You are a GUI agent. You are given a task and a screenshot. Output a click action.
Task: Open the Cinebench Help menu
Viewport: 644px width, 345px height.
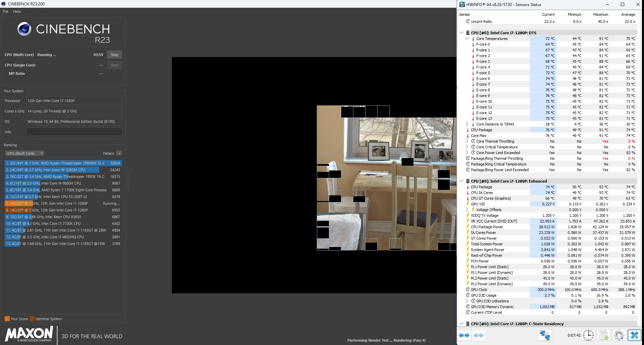(x=17, y=11)
